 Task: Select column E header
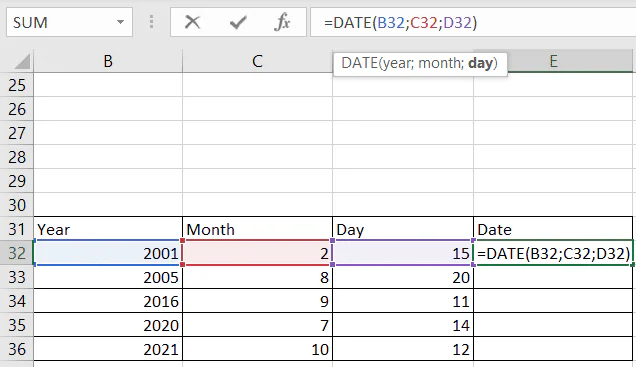553,61
